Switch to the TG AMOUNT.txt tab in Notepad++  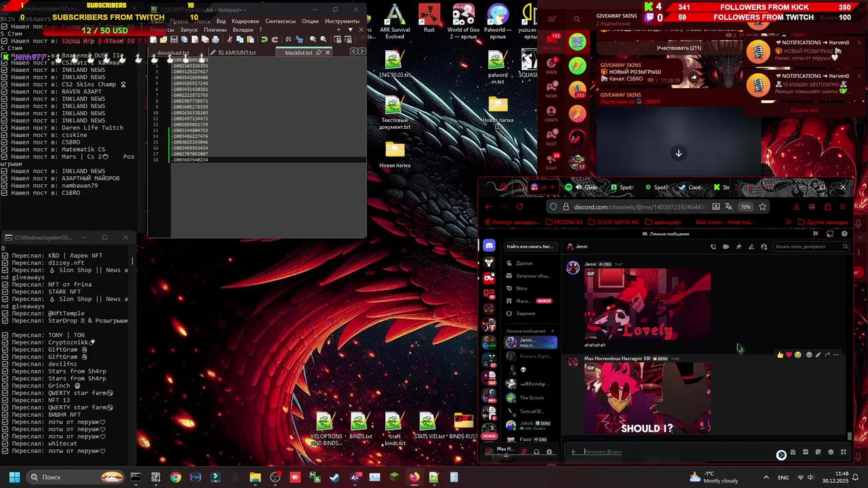pyautogui.click(x=237, y=52)
